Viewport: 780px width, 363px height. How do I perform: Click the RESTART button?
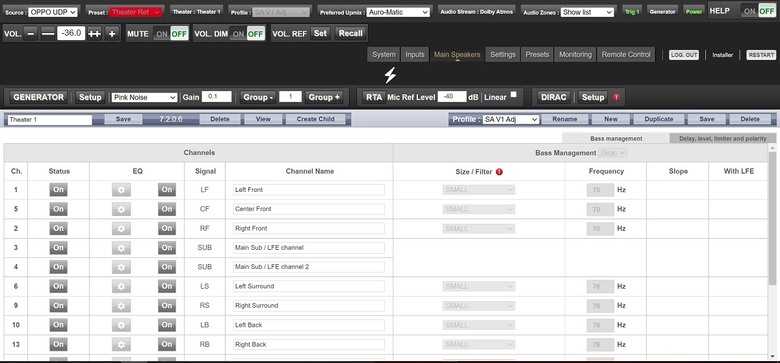tap(761, 55)
